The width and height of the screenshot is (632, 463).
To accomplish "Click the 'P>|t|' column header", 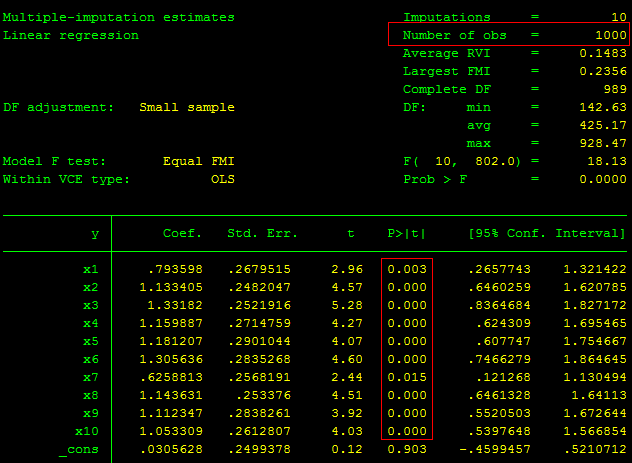I will [407, 234].
